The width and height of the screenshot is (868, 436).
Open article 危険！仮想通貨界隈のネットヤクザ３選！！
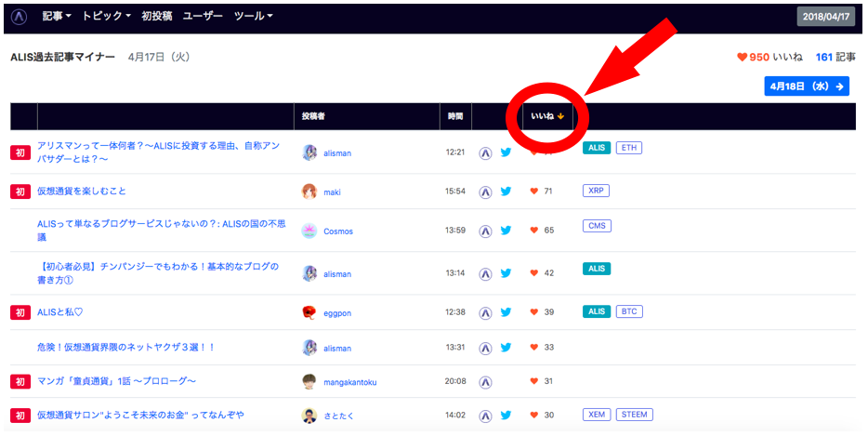(x=125, y=348)
